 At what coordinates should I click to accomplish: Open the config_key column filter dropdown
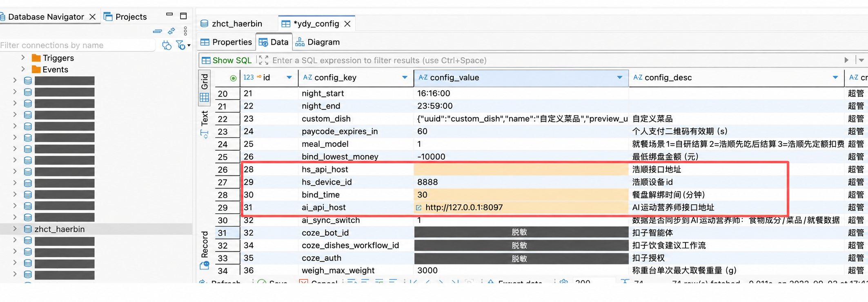point(405,78)
